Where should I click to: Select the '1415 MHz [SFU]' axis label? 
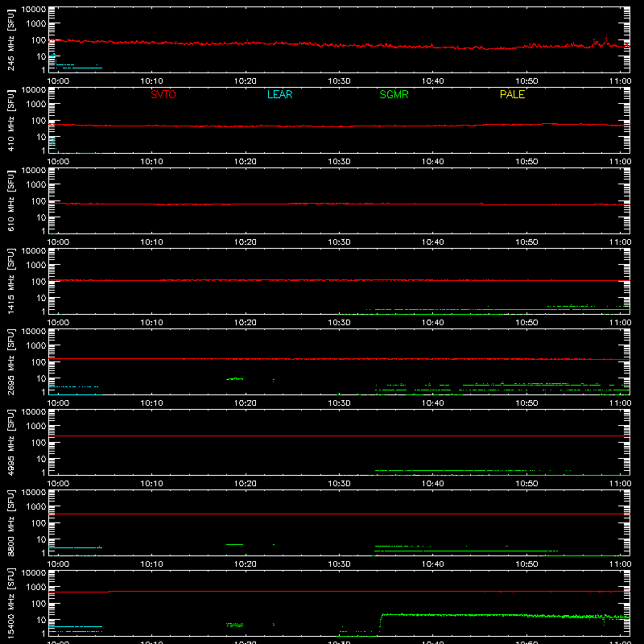pos(11,281)
